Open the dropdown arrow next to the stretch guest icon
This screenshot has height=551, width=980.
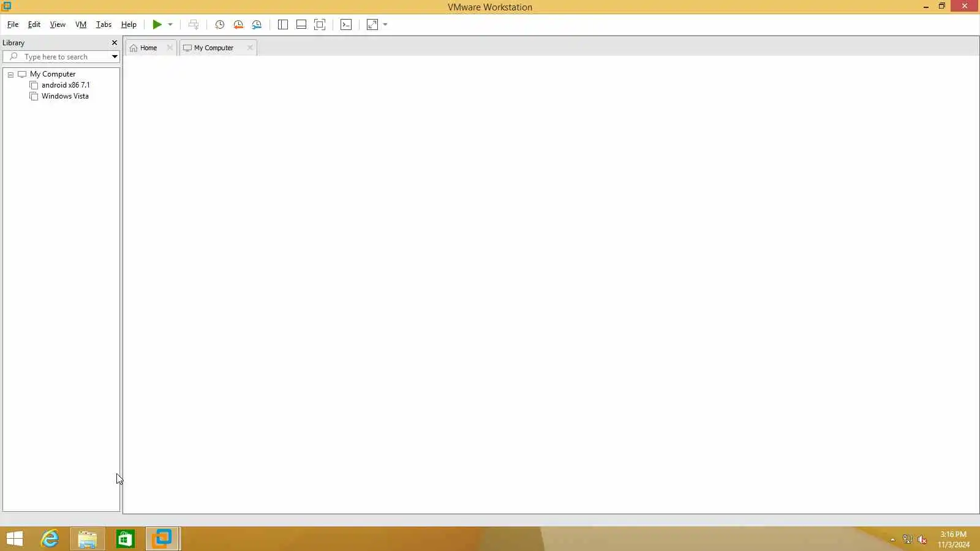tap(385, 24)
